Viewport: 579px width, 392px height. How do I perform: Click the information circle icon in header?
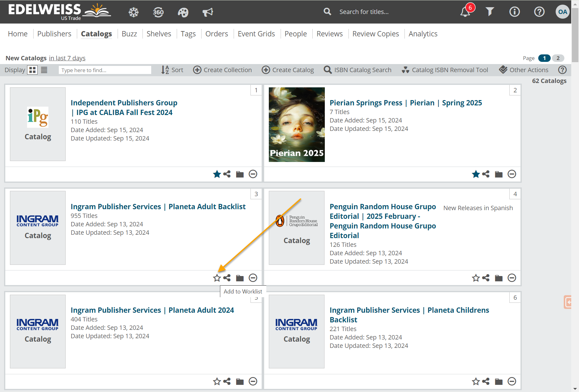515,12
